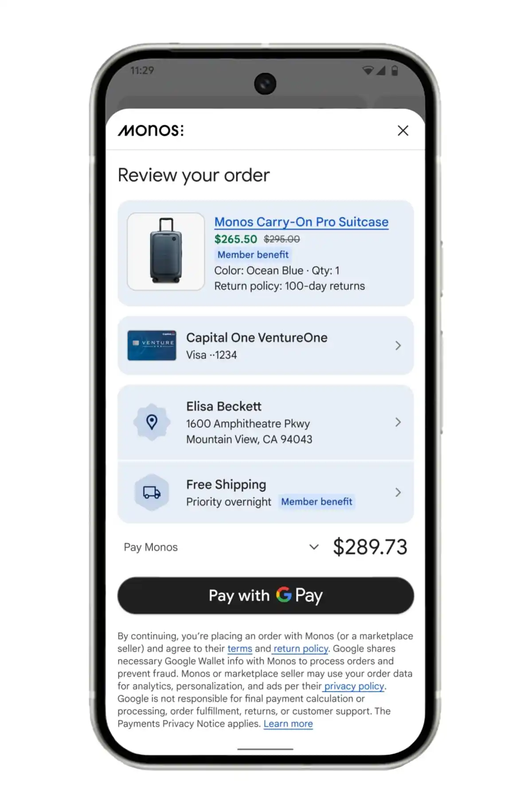The height and width of the screenshot is (812, 532).
Task: Click the Google G logo
Action: pos(284,595)
